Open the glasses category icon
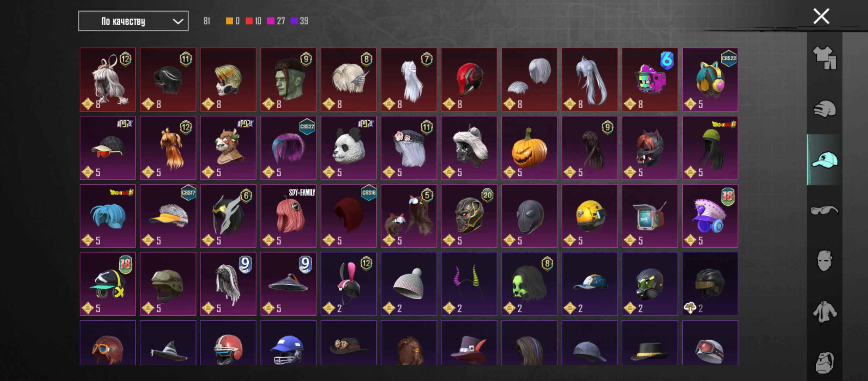The height and width of the screenshot is (381, 868). tap(825, 211)
